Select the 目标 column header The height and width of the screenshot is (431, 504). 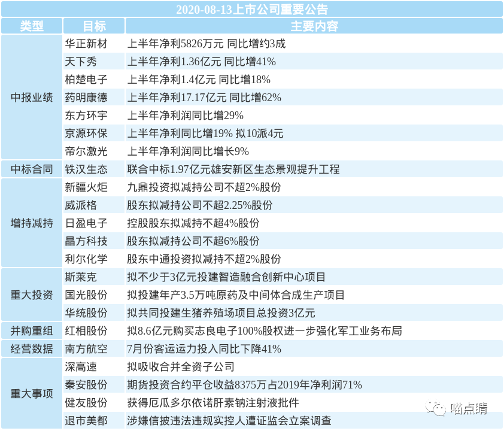94,26
